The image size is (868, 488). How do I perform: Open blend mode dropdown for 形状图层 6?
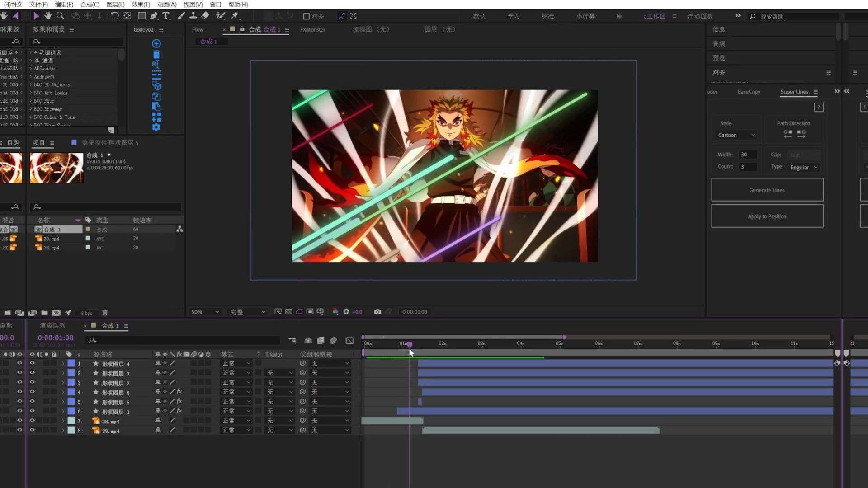[x=236, y=392]
